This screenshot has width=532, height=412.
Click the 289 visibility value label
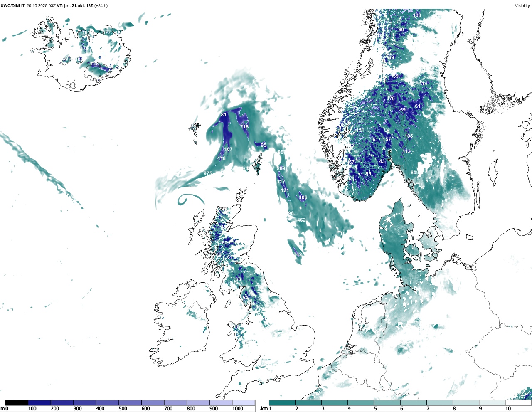[x=281, y=168]
